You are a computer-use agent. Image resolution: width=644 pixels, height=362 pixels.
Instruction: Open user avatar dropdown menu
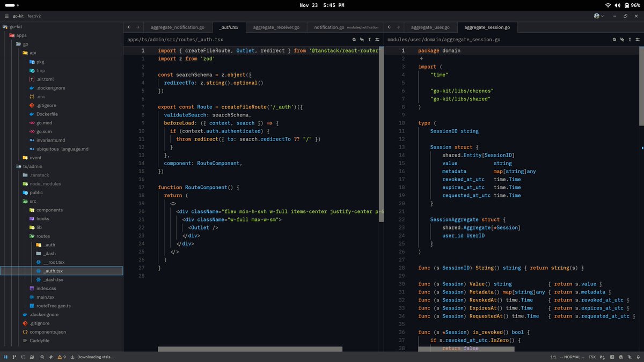coord(599,16)
